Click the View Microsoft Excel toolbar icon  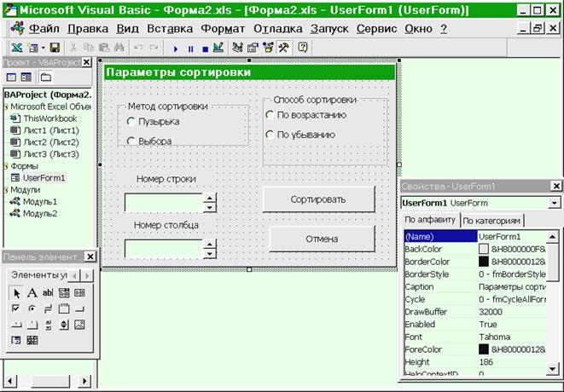click(16, 48)
